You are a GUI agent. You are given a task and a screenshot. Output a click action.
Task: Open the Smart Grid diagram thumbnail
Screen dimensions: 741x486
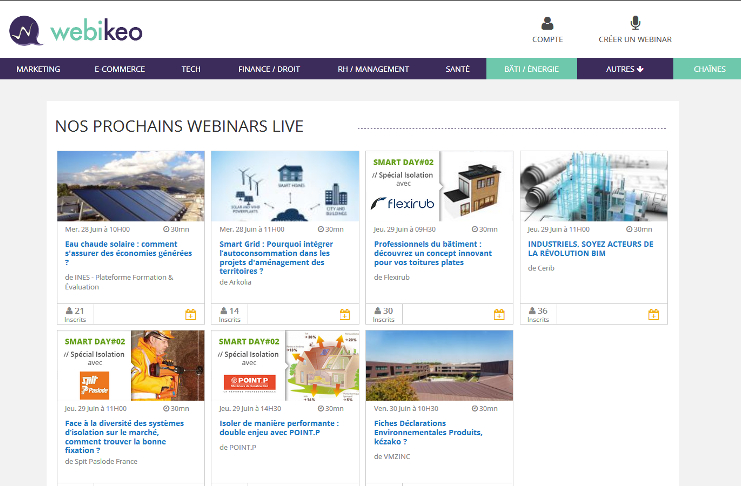coord(285,186)
